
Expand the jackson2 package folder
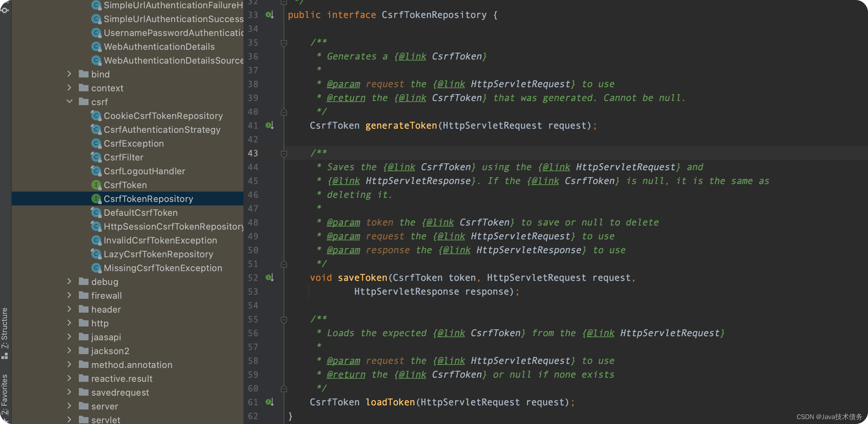70,351
